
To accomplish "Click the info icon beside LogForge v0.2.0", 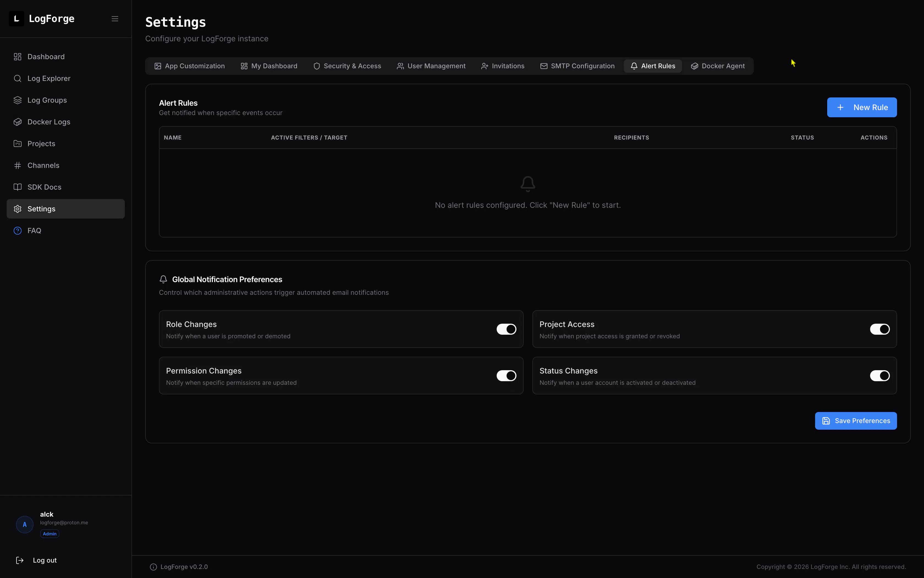I will click(153, 567).
